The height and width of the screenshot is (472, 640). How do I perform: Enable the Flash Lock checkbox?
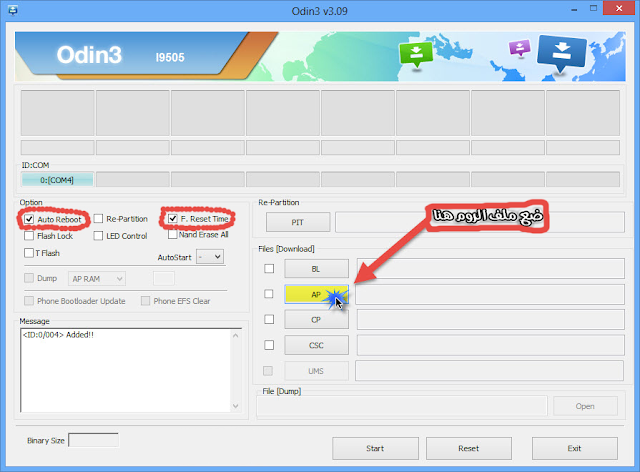click(x=29, y=236)
